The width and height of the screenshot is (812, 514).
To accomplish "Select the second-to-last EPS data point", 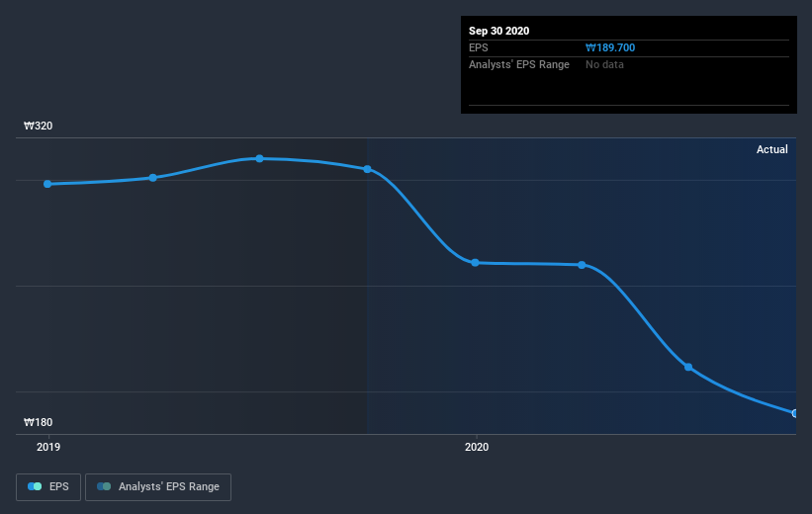I will pyautogui.click(x=688, y=367).
